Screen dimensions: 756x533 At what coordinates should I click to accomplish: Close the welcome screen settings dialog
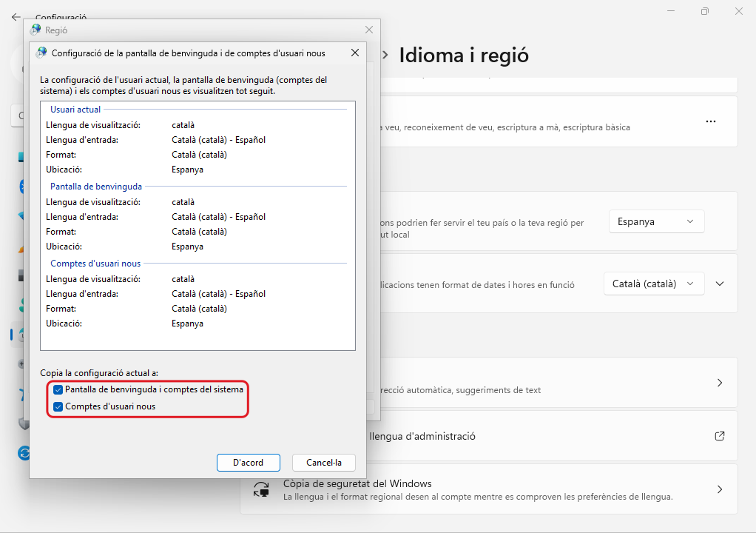coord(355,53)
